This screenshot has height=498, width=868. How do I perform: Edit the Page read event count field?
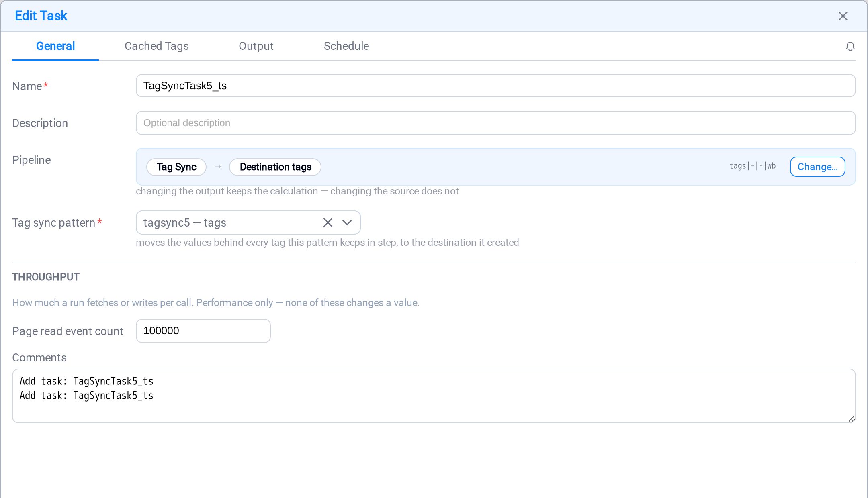pos(203,331)
